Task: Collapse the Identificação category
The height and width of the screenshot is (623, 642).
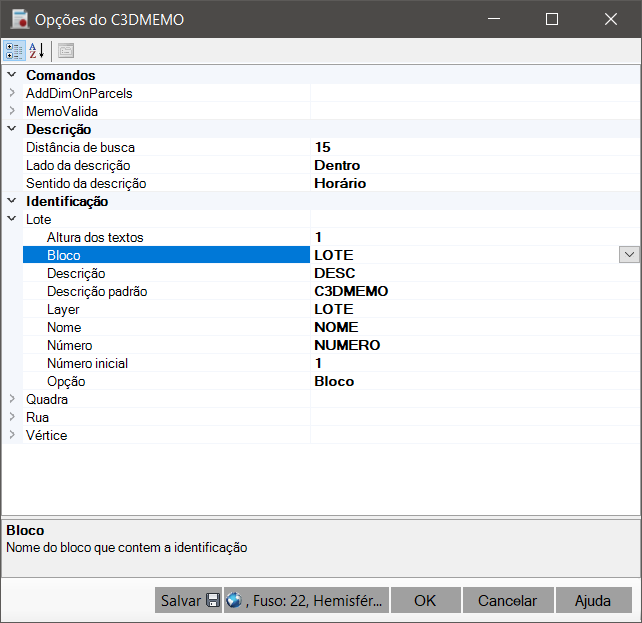Action: [12, 201]
